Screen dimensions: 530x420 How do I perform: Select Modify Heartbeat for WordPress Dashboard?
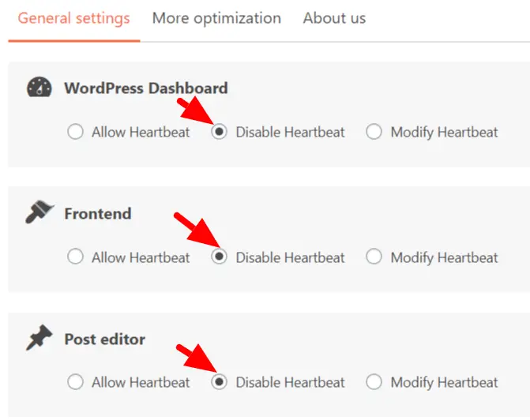pyautogui.click(x=374, y=132)
